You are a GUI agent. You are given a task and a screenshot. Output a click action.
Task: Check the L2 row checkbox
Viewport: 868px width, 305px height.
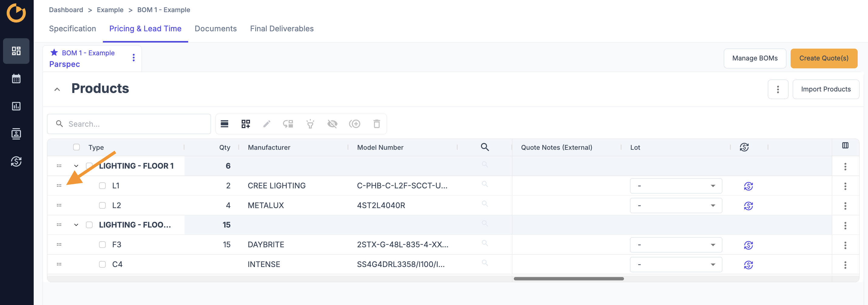(103, 205)
